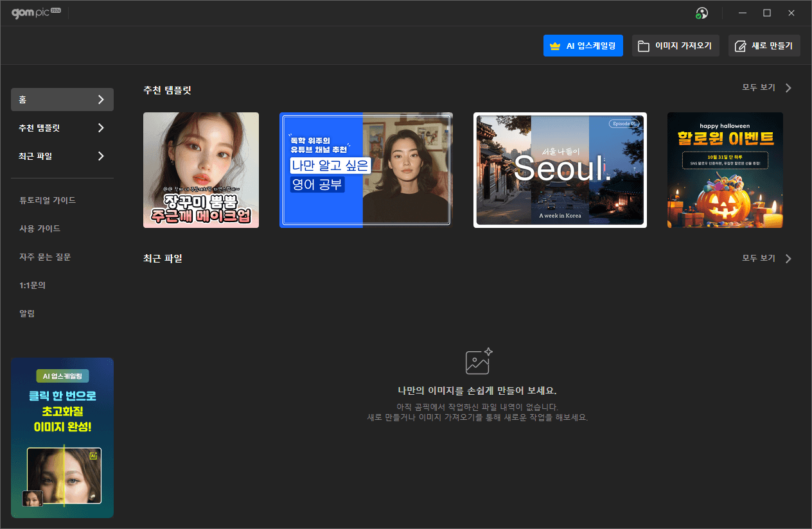
Task: Expand the 홈 sidebar chevron
Action: (x=101, y=100)
